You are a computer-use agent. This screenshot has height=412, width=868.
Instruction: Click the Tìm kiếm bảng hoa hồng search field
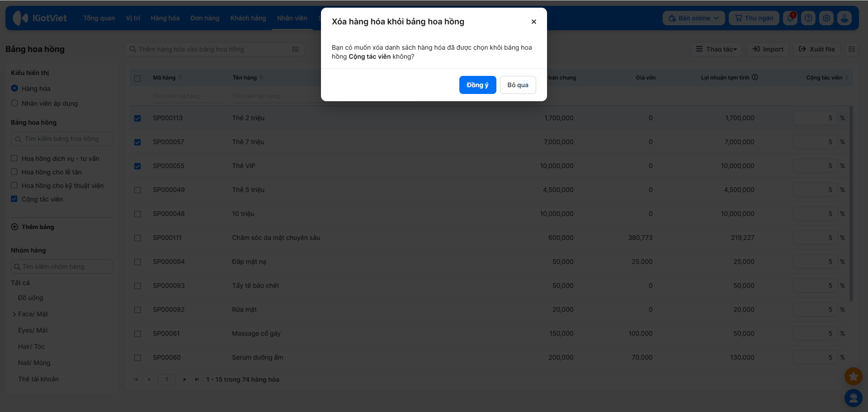[62, 139]
